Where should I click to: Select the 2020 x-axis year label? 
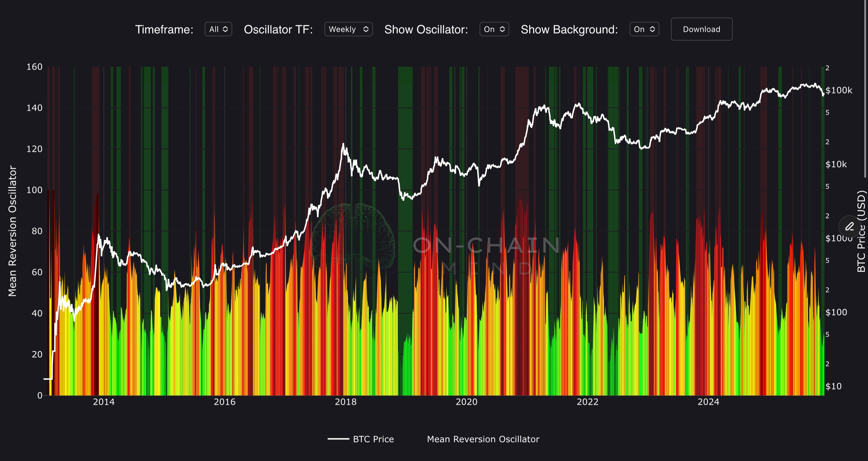[x=466, y=402]
